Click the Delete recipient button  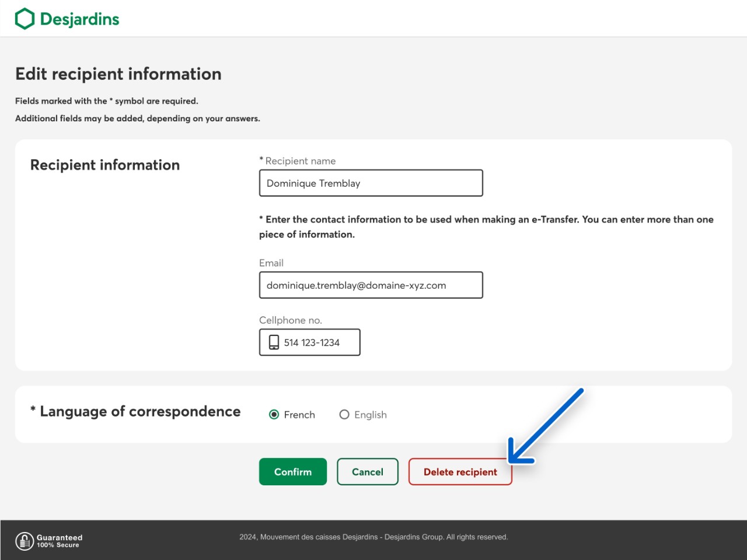click(x=460, y=472)
